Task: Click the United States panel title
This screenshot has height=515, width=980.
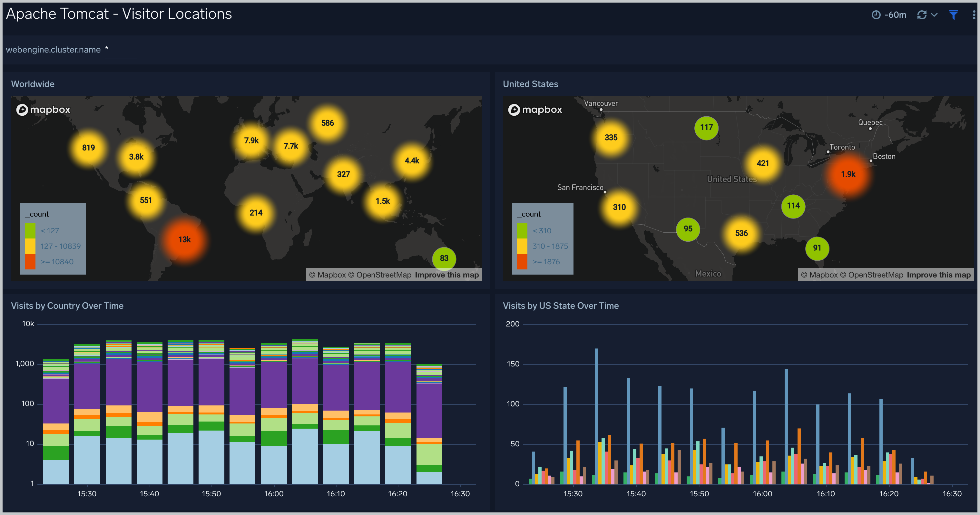Action: [x=530, y=84]
